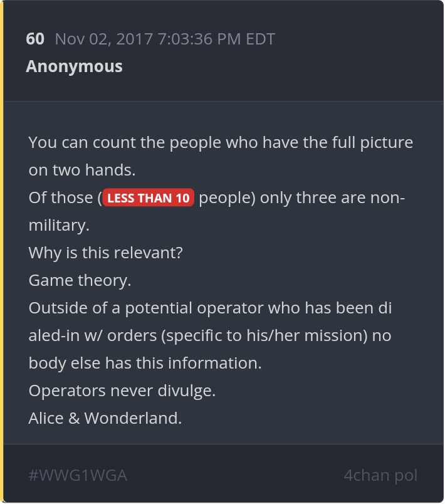This screenshot has width=445, height=504.
Task: Click the 'Operators never divulge.' line
Action: [122, 391]
